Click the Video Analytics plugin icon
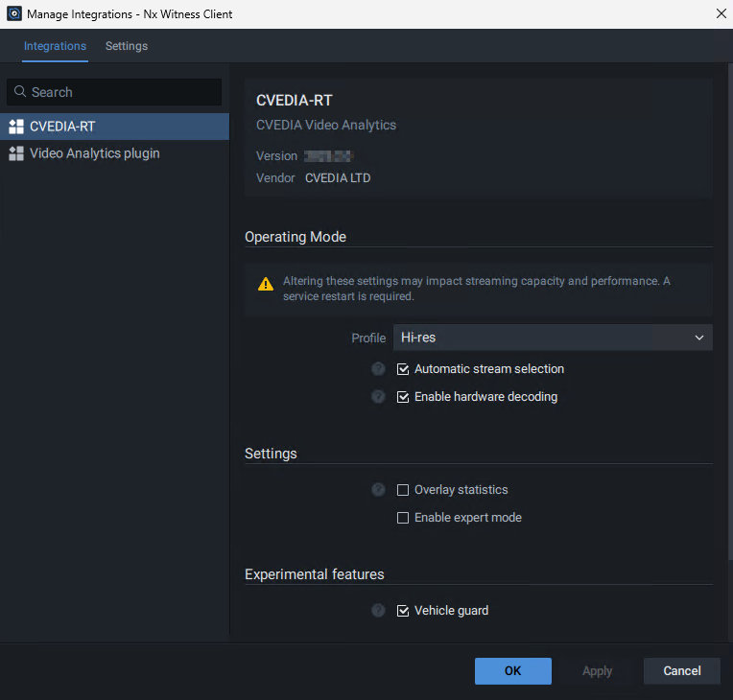The height and width of the screenshot is (700, 733). click(x=16, y=153)
